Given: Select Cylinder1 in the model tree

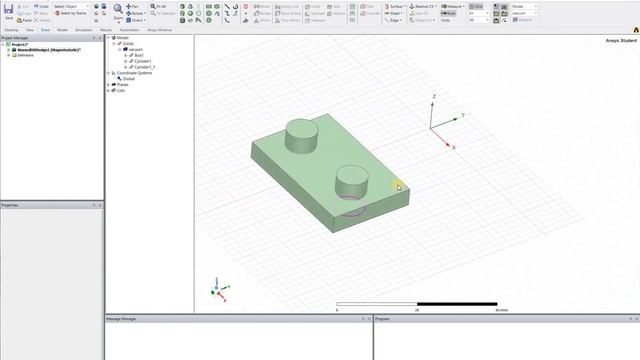Looking at the screenshot, I should (143, 61).
